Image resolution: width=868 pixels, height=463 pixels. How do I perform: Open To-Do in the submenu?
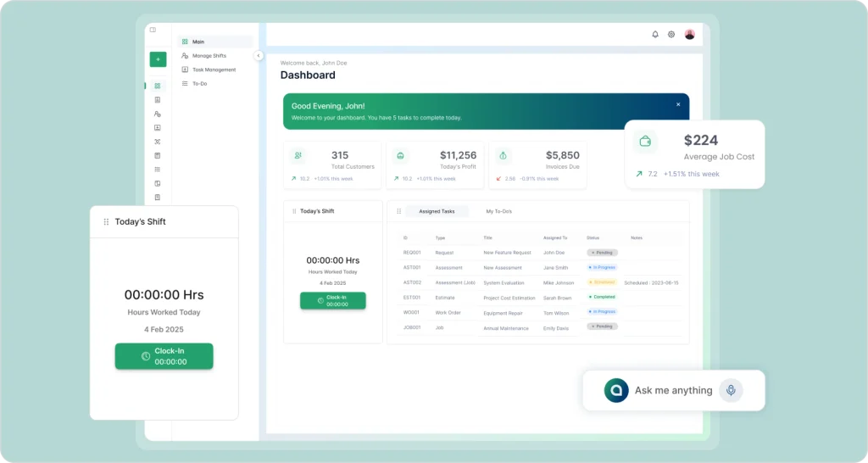[200, 84]
